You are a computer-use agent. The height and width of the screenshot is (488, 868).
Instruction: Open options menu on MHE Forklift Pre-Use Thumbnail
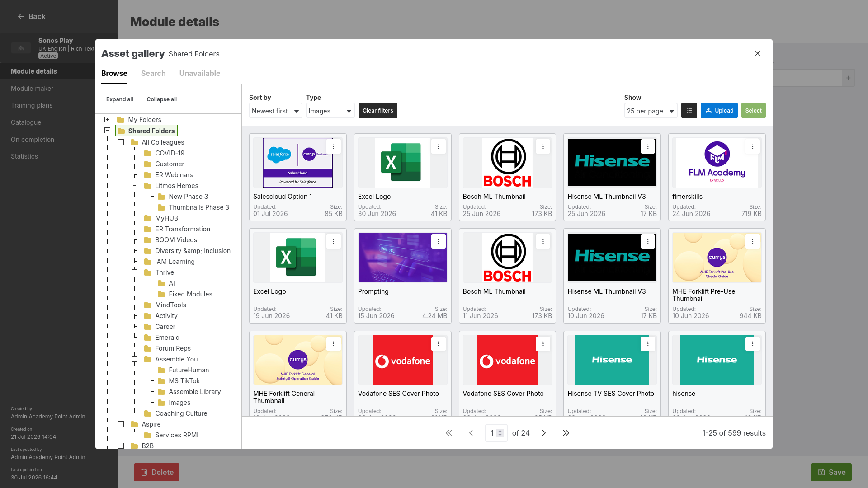click(753, 242)
